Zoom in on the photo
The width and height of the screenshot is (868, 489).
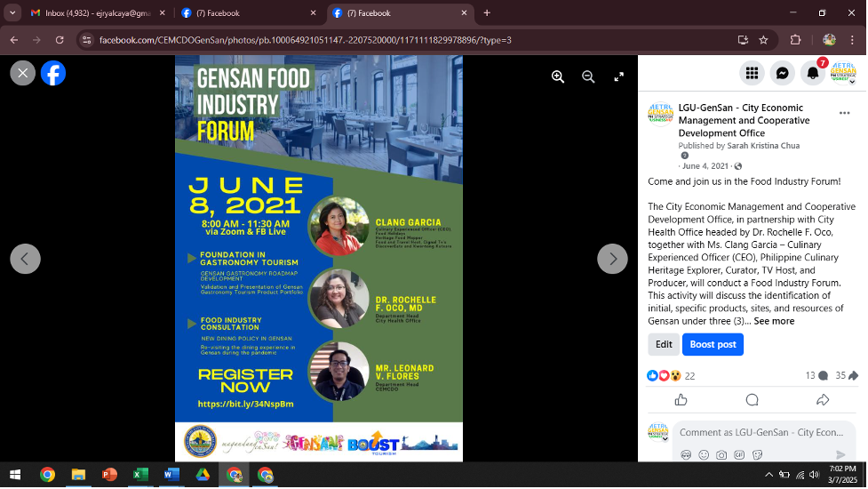[x=558, y=77]
